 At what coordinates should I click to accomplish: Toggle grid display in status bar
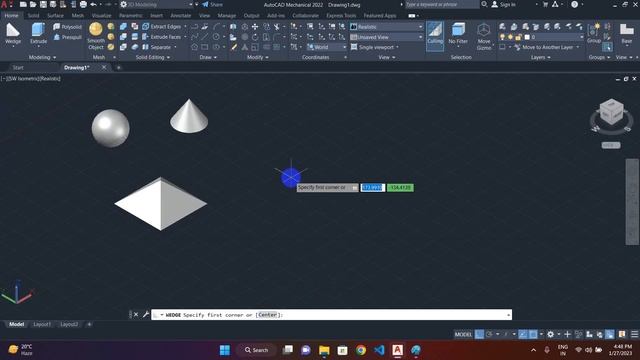coord(479,334)
